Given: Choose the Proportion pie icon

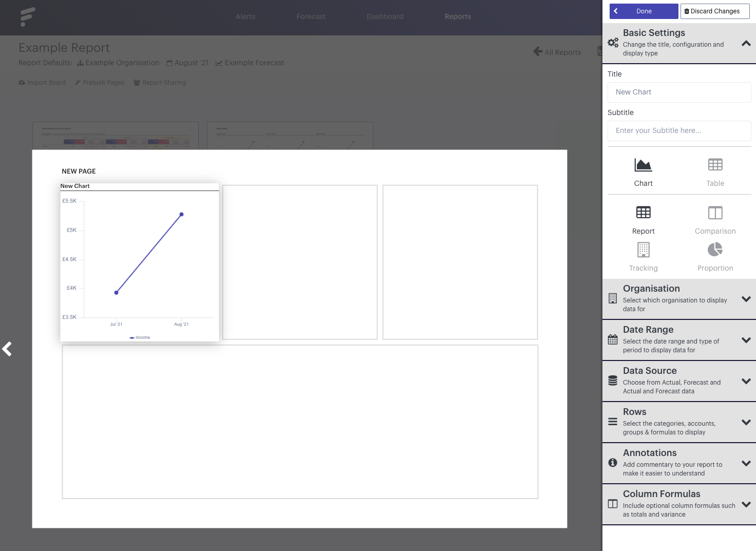Looking at the screenshot, I should click(715, 250).
